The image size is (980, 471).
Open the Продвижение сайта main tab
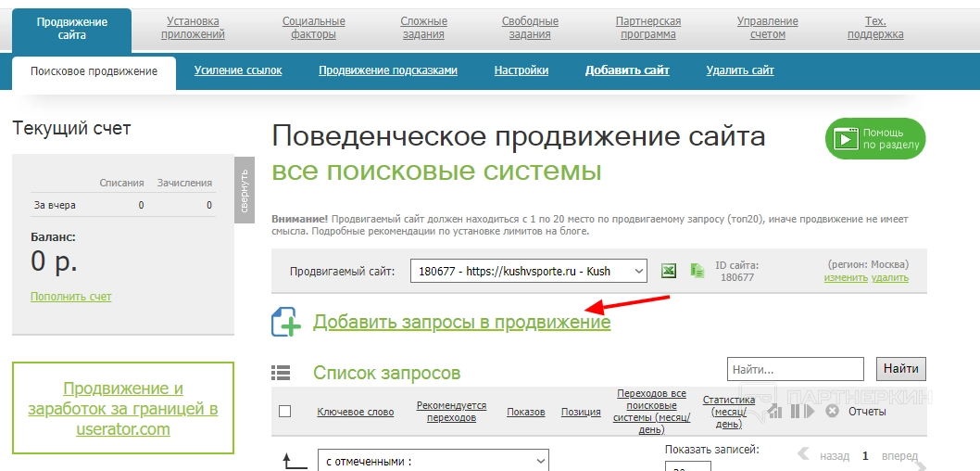[x=72, y=29]
